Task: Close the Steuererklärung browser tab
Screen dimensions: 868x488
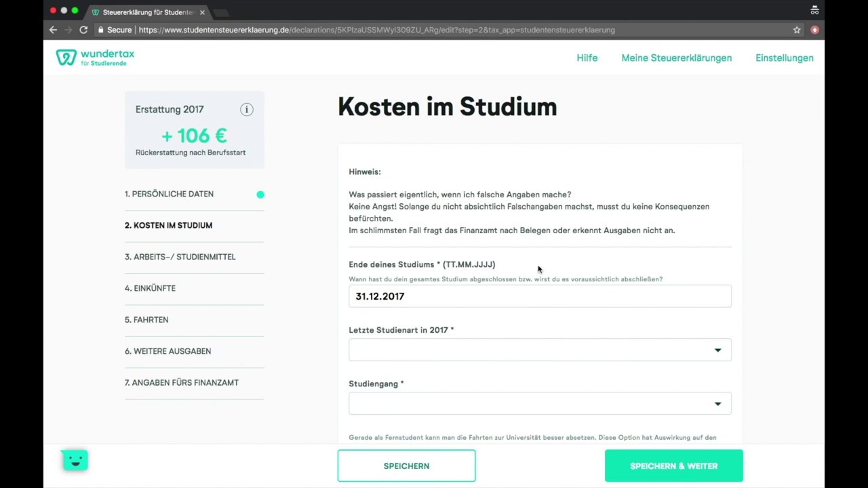Action: 202,12
